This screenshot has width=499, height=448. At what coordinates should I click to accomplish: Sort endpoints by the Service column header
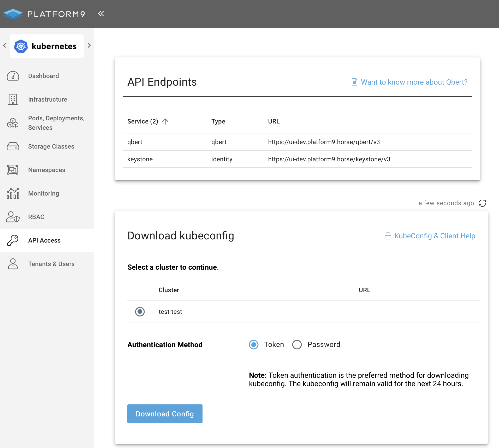coord(143,121)
